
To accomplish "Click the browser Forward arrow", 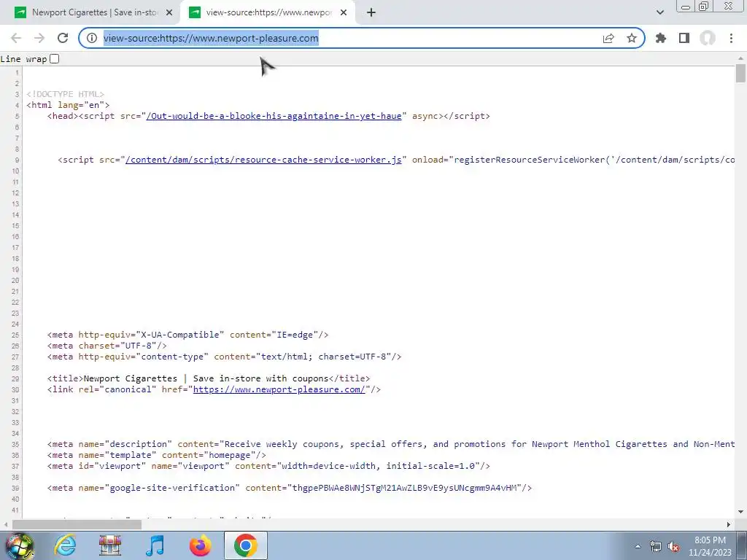I will tap(39, 38).
